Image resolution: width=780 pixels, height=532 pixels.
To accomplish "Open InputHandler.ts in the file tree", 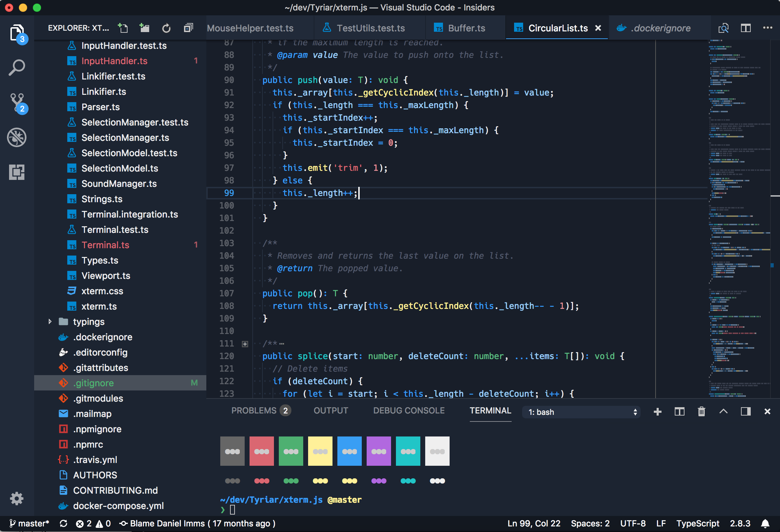I will click(120, 61).
